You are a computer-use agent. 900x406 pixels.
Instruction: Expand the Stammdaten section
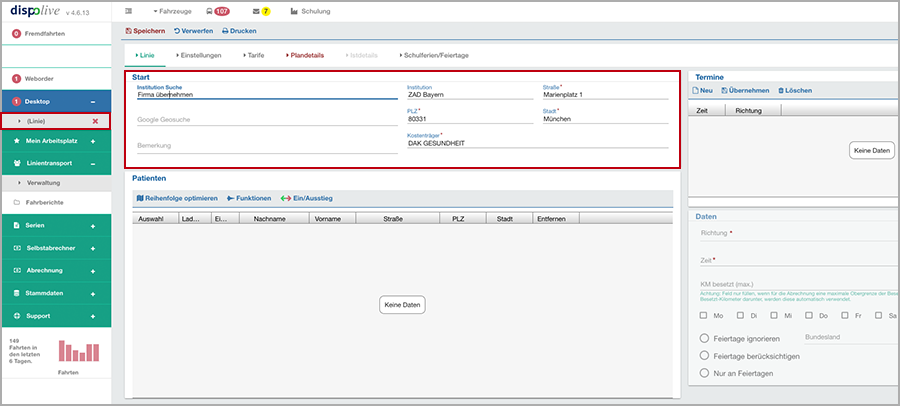click(93, 293)
